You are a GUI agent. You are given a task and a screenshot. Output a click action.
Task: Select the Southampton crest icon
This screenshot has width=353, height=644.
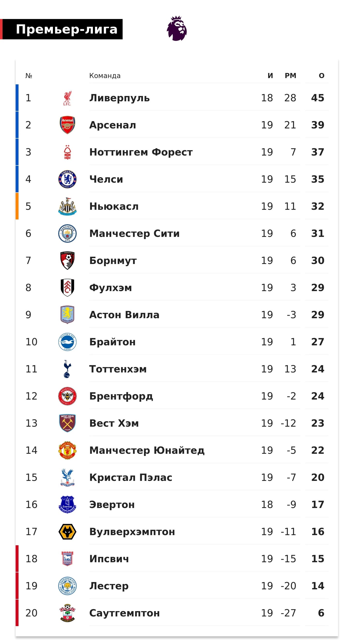(67, 613)
